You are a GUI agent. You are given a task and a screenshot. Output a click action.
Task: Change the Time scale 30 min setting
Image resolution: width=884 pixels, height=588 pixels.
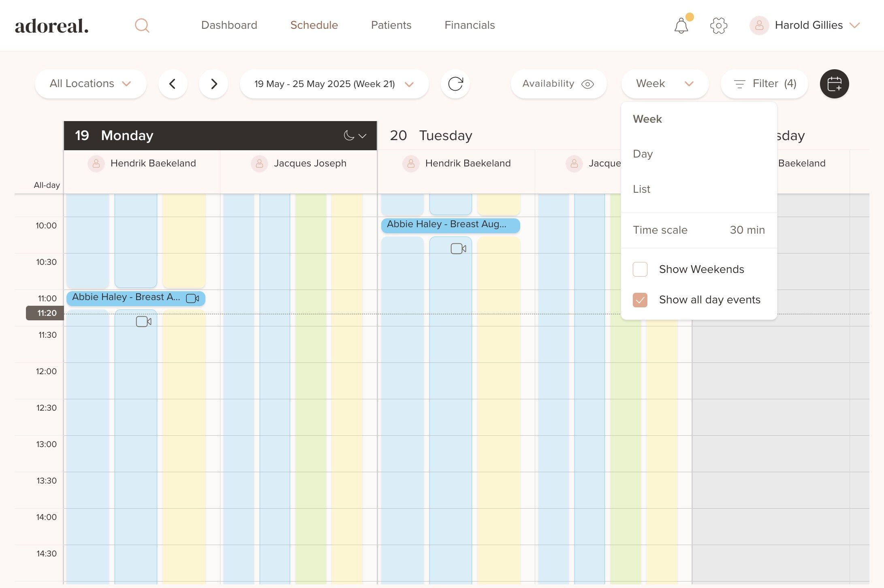[x=747, y=230]
